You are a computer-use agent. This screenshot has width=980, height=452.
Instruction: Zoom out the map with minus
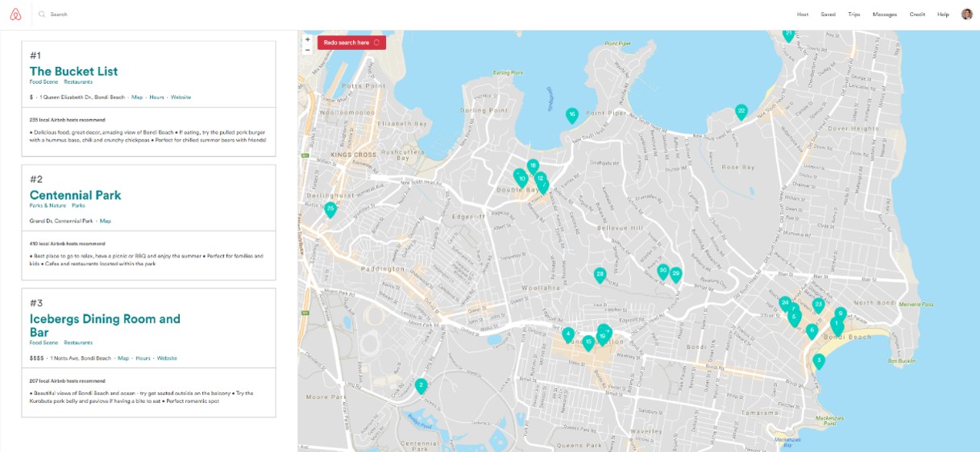click(x=308, y=49)
